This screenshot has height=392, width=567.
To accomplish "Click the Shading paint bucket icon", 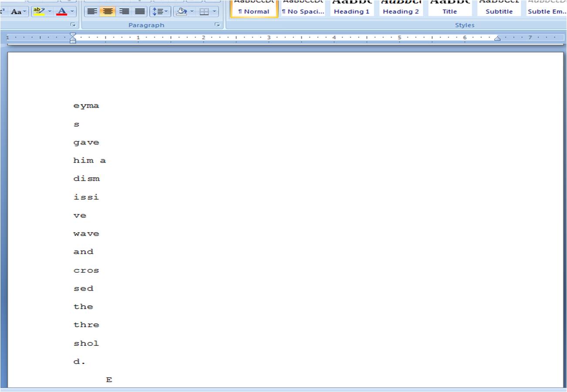I will (x=182, y=11).
